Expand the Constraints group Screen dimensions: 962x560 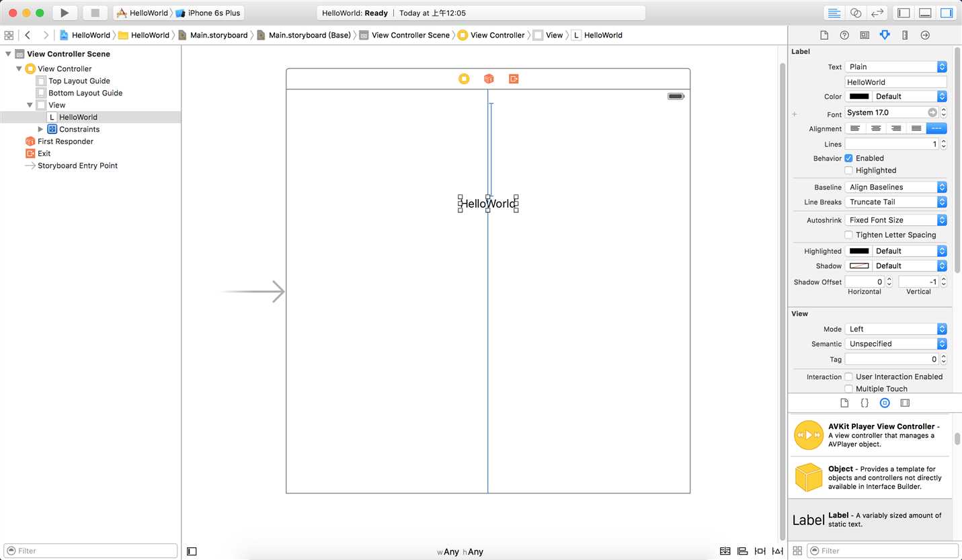(x=40, y=129)
